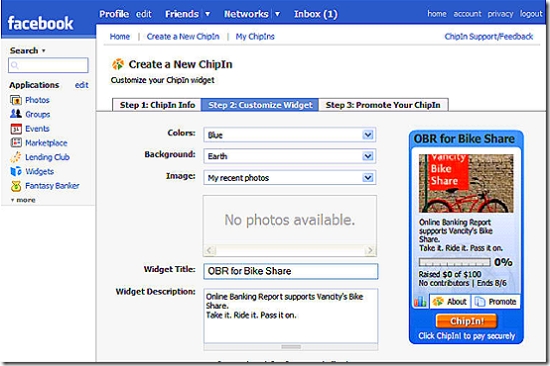Open the Widgets app icon
The height and width of the screenshot is (366, 550).
click(x=16, y=171)
